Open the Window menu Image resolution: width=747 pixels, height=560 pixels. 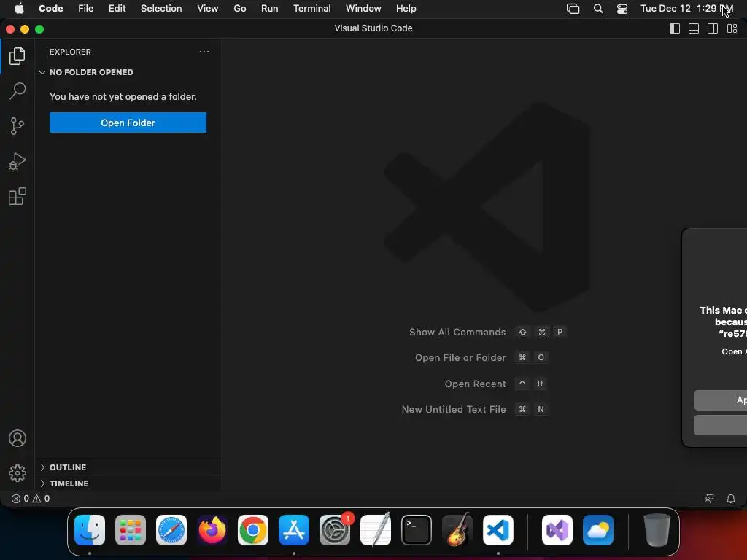tap(363, 9)
